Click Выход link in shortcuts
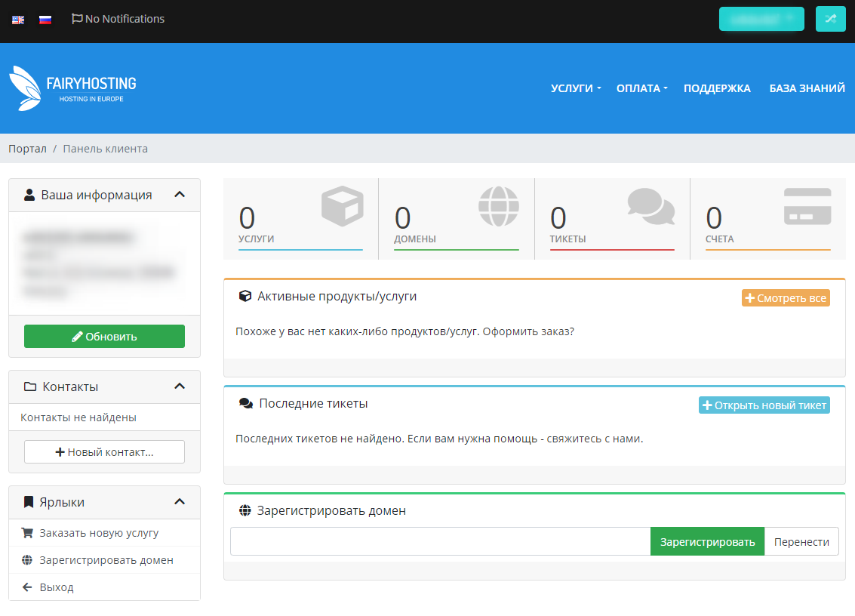 point(57,587)
